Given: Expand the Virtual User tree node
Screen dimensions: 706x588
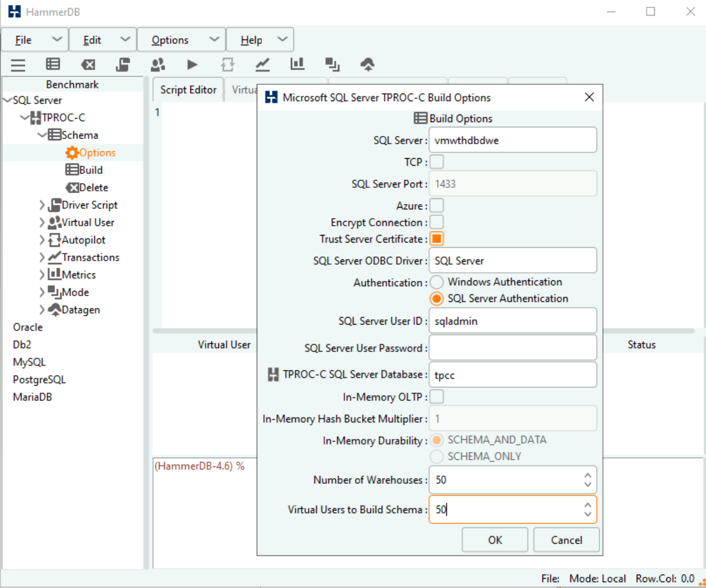Looking at the screenshot, I should point(42,222).
